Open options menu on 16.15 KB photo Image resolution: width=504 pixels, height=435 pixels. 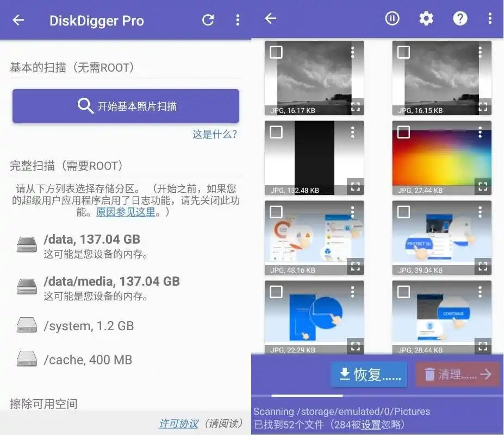point(480,52)
